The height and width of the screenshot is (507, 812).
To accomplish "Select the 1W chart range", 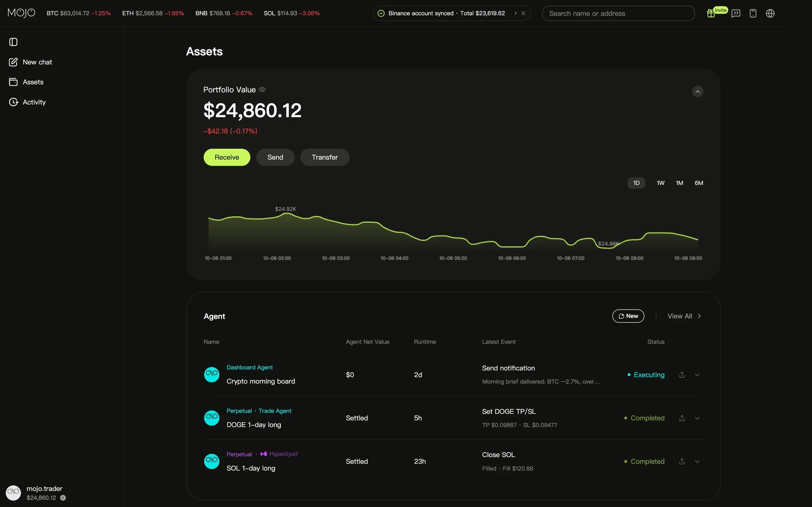I will coord(660,183).
